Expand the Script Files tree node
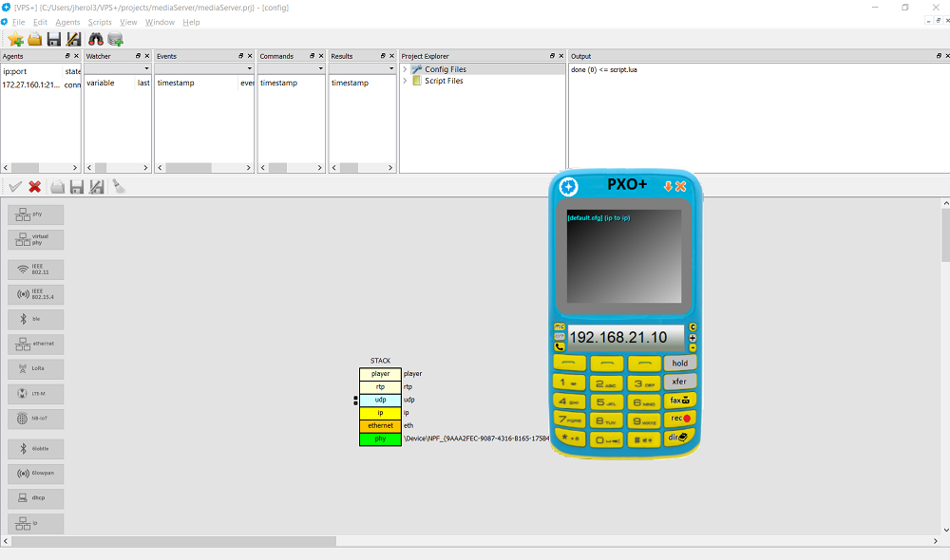This screenshot has height=560, width=950. [x=405, y=81]
